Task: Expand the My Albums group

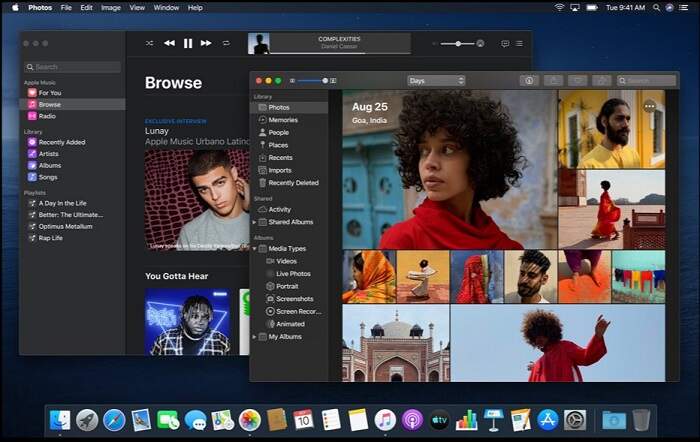Action: coord(254,336)
